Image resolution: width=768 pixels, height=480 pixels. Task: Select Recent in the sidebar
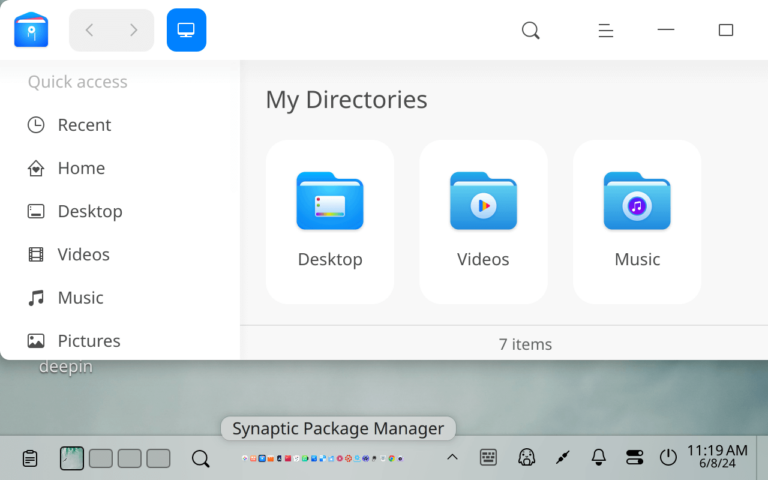point(84,125)
